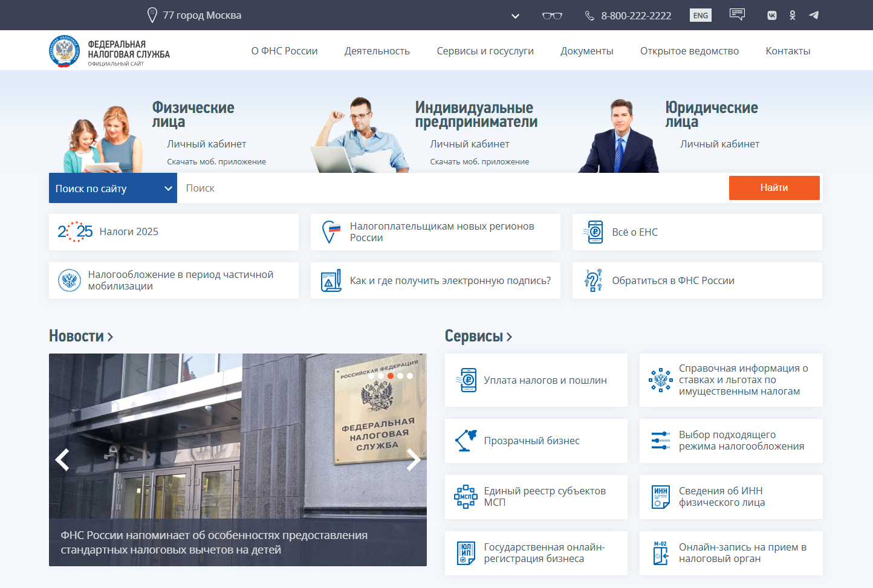Click the electronic signature icon

pyautogui.click(x=331, y=280)
